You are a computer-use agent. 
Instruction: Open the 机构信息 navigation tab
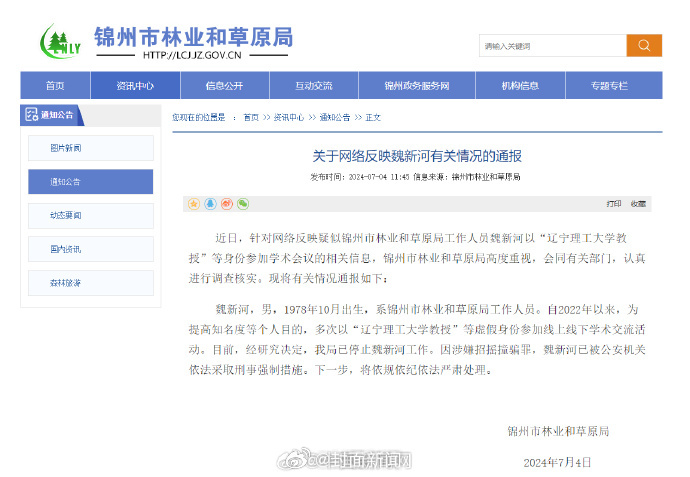pos(520,85)
